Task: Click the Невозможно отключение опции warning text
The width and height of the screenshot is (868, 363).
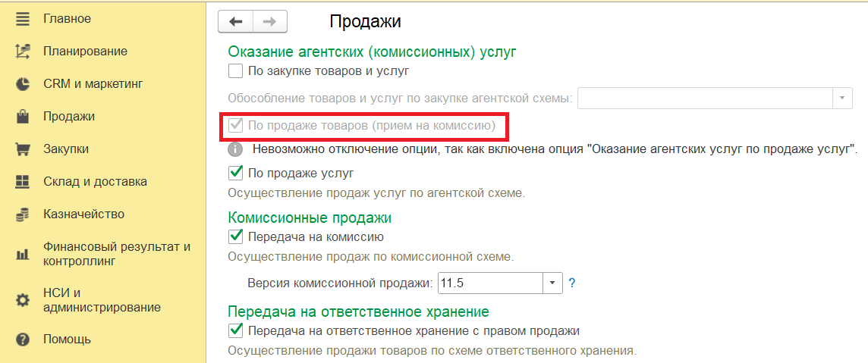Action: pyautogui.click(x=555, y=149)
